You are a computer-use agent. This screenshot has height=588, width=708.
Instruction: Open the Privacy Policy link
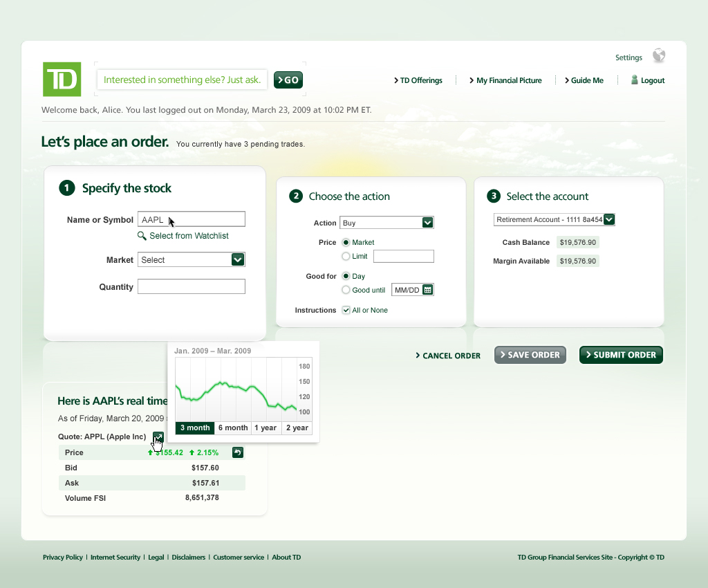click(x=62, y=557)
